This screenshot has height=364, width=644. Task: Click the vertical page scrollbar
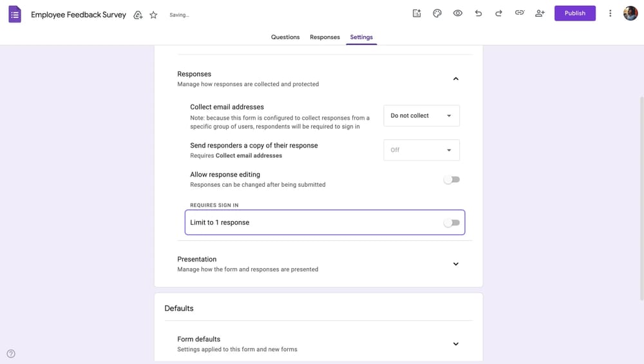click(641, 198)
